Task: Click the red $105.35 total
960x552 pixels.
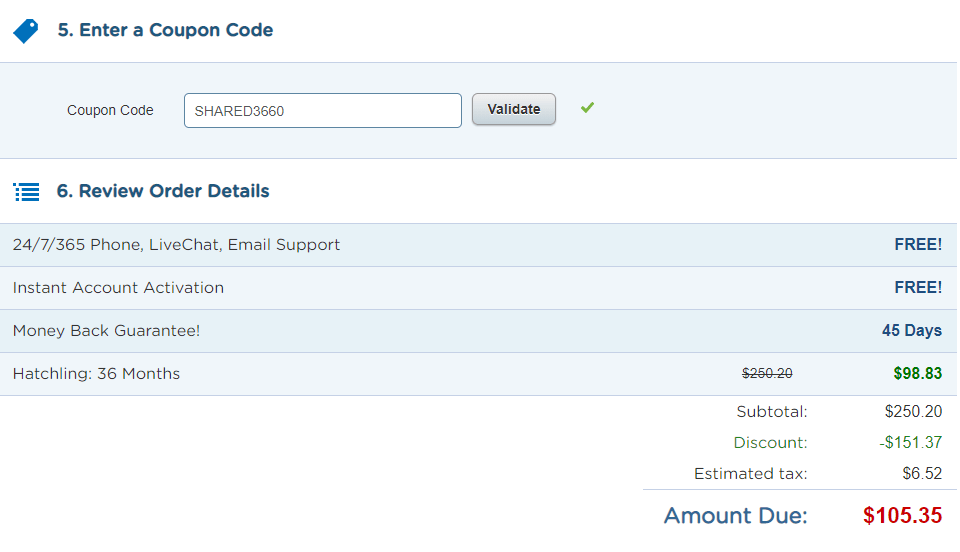Action: tap(902, 516)
